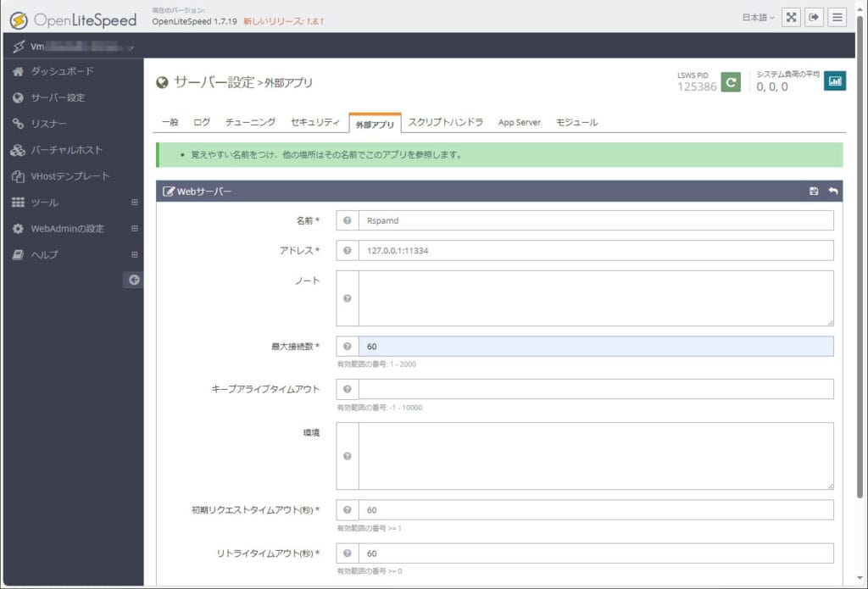Click help icon beside リトライタイムアウト
Viewport: 868px width, 589px height.
[x=347, y=553]
